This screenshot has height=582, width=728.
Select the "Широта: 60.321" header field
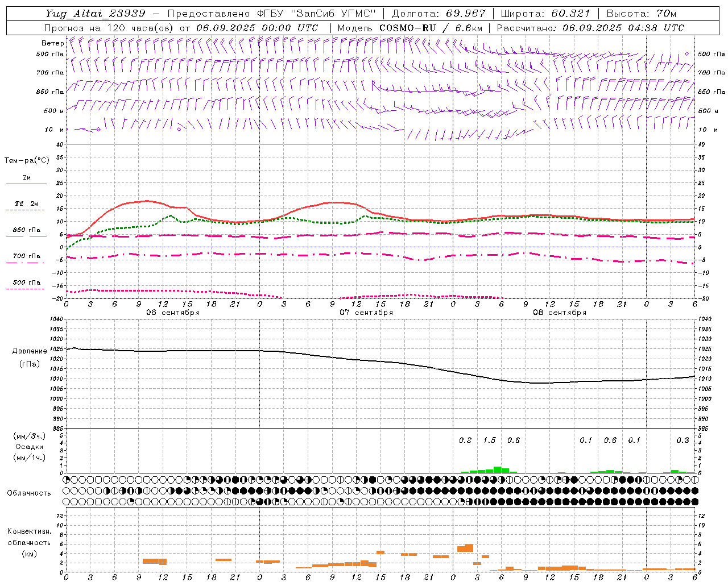click(545, 14)
